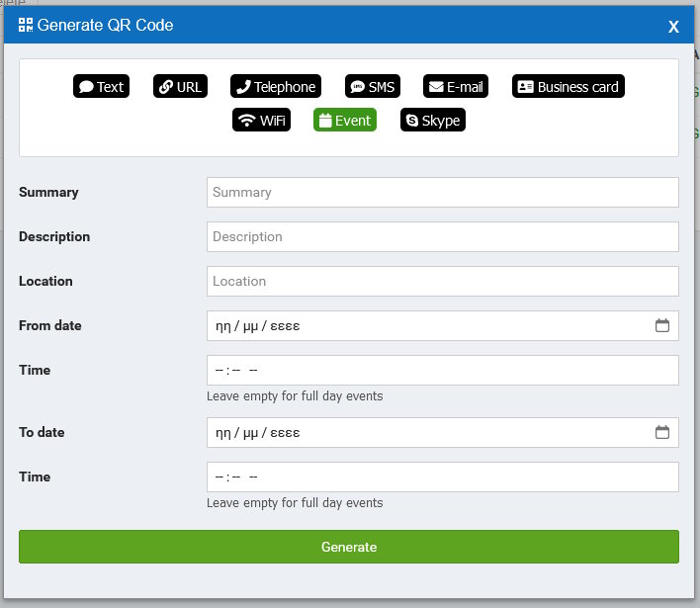Choose the Business card QR type
Screen dimensions: 700x608
569,87
